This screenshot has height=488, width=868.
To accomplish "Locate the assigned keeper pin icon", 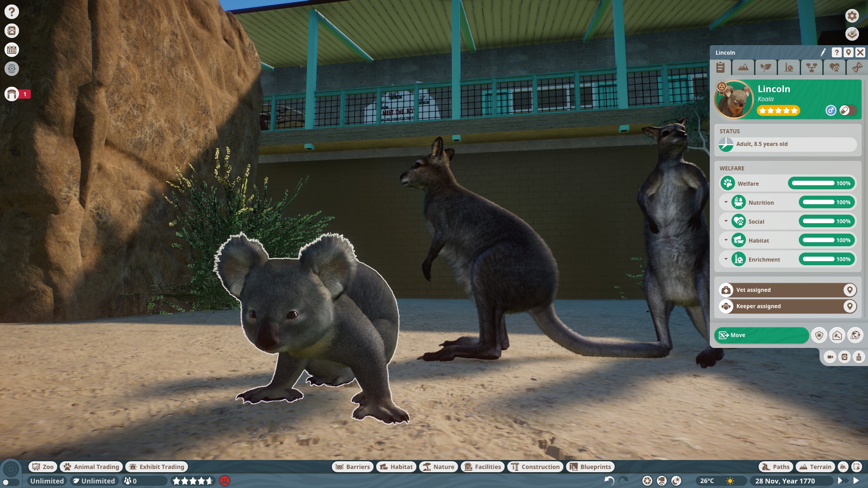I will (x=849, y=306).
